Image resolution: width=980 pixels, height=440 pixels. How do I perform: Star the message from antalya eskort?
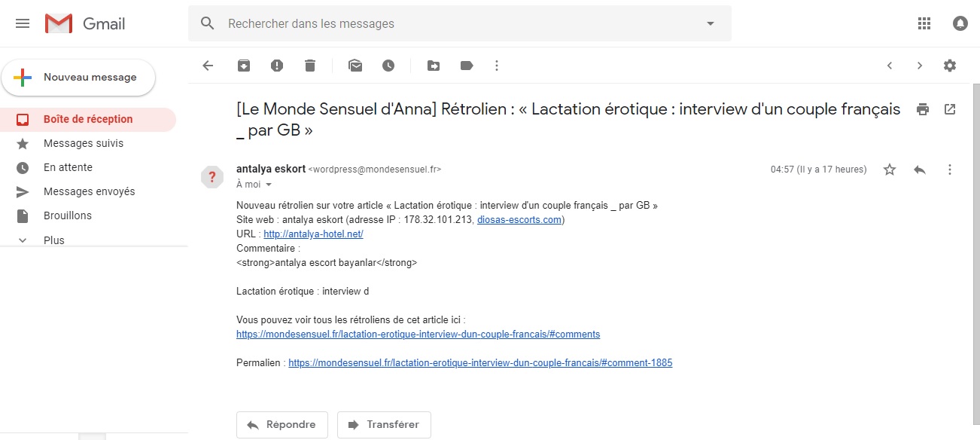(x=890, y=170)
